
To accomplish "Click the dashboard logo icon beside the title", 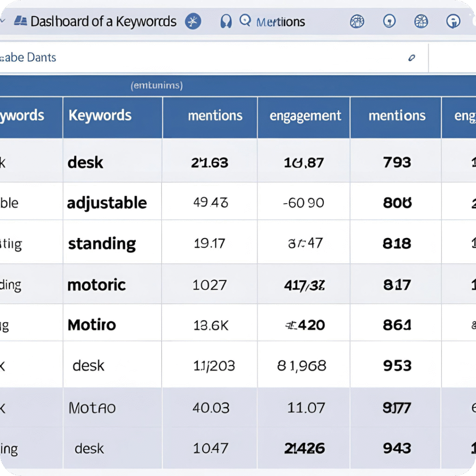I will point(20,21).
